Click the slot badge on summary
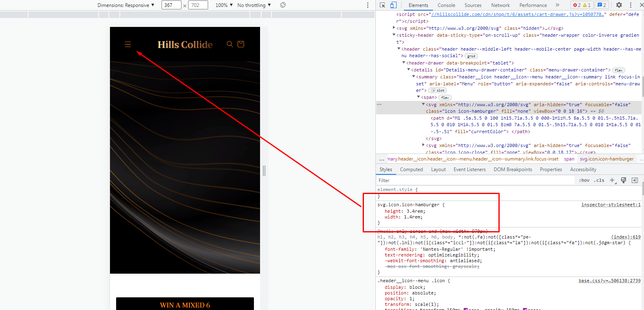Image resolution: width=644 pixels, height=310 pixels. point(438,90)
